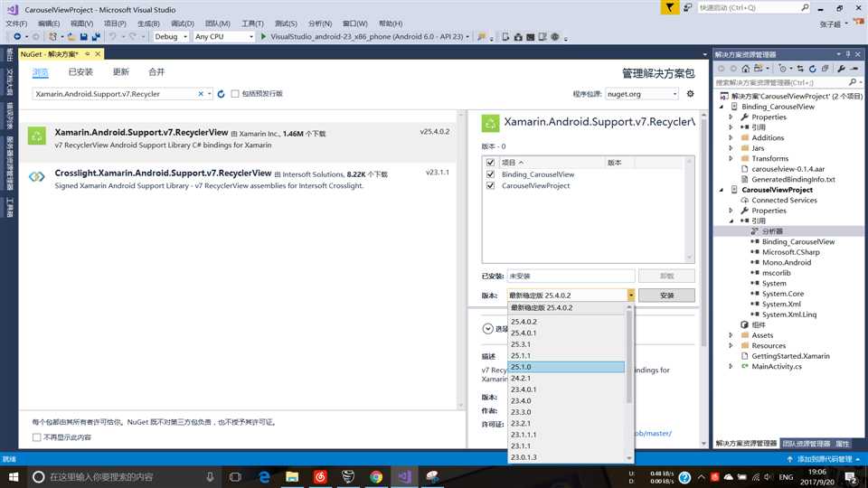This screenshot has width=868, height=488.
Task: Click the Install (安装) button
Action: tap(666, 296)
